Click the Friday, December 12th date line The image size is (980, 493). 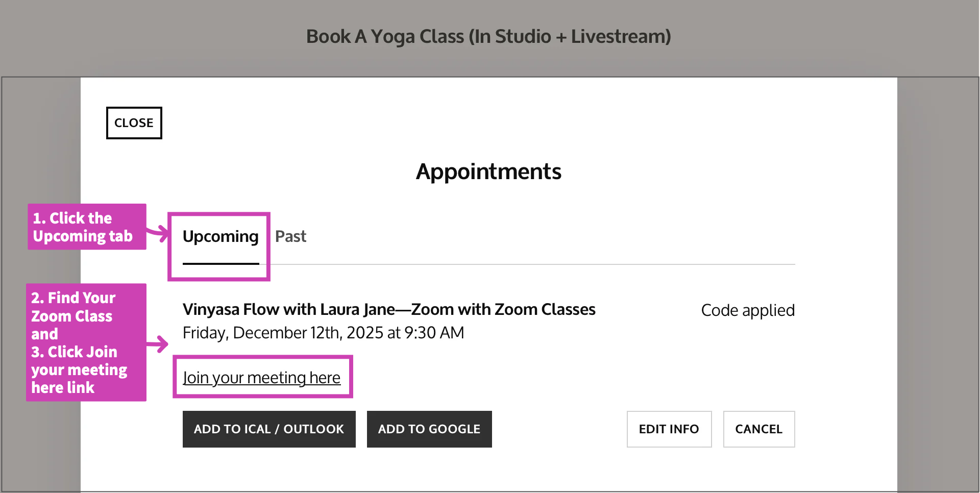point(323,333)
